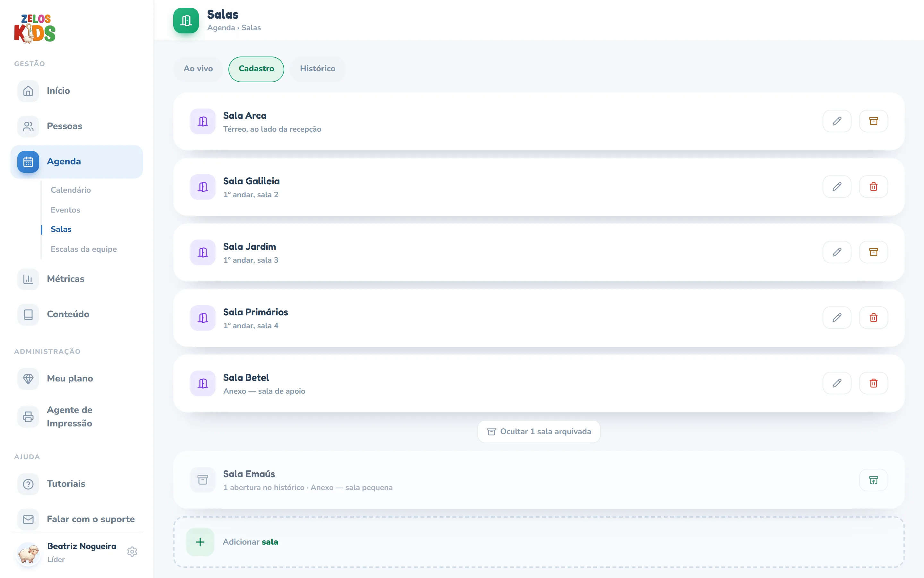Image resolution: width=924 pixels, height=578 pixels.
Task: Click the Sala Arca title
Action: [245, 116]
